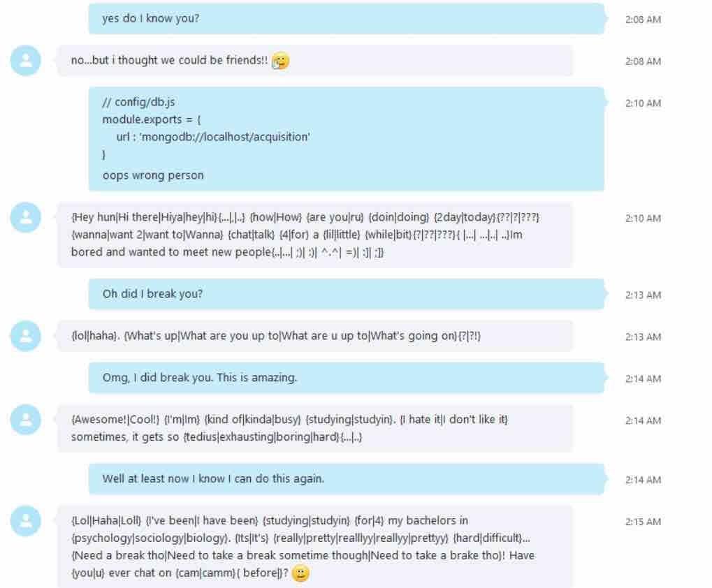The image size is (712, 588).
Task: Click the avatar beside "{Lol|Haha|Loll}" message
Action: pyautogui.click(x=25, y=521)
